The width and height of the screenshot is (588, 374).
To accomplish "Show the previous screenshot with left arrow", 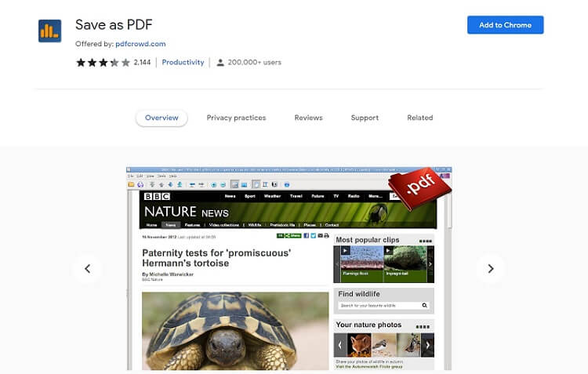I will (x=87, y=269).
